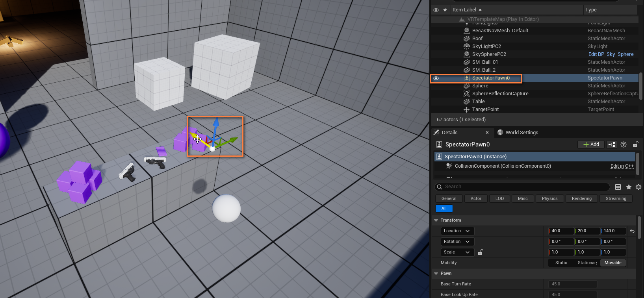Click the SphereReflectionCapture icon

coord(467,93)
